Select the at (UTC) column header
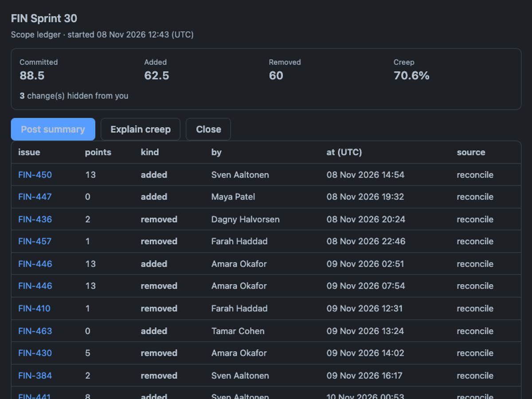The height and width of the screenshot is (399, 532). pyautogui.click(x=344, y=152)
